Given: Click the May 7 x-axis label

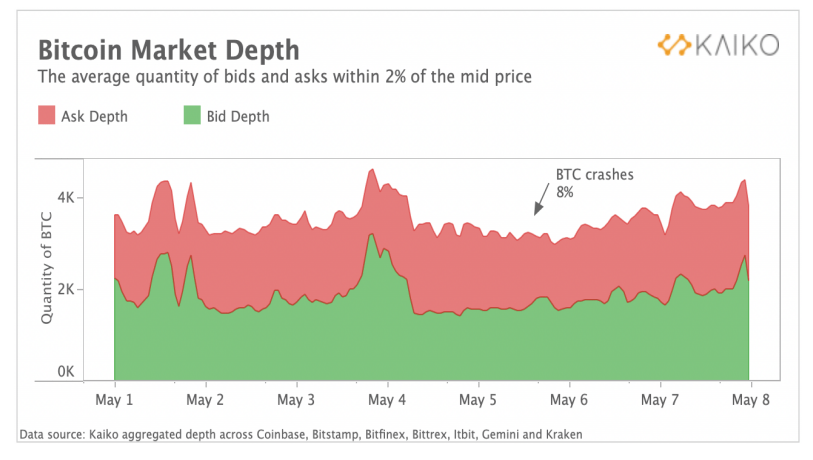Looking at the screenshot, I should [660, 400].
